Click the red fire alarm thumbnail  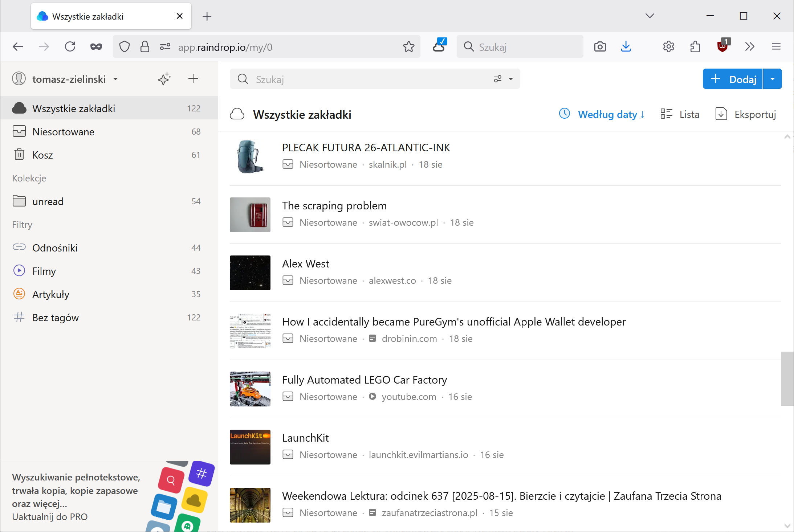(250, 215)
